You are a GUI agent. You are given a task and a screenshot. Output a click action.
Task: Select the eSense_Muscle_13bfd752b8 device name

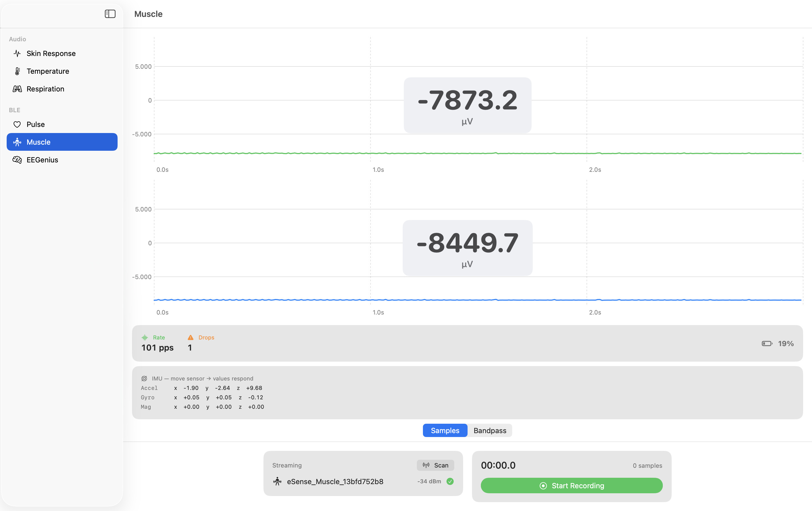pos(335,482)
